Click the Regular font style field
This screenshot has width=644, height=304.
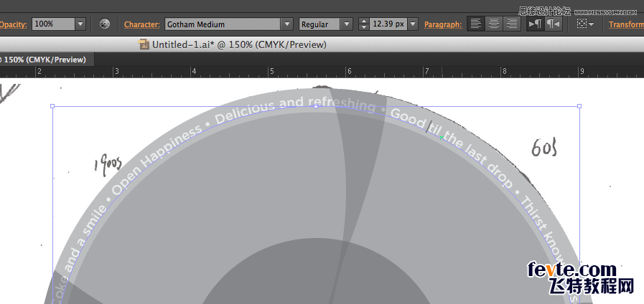tap(321, 24)
